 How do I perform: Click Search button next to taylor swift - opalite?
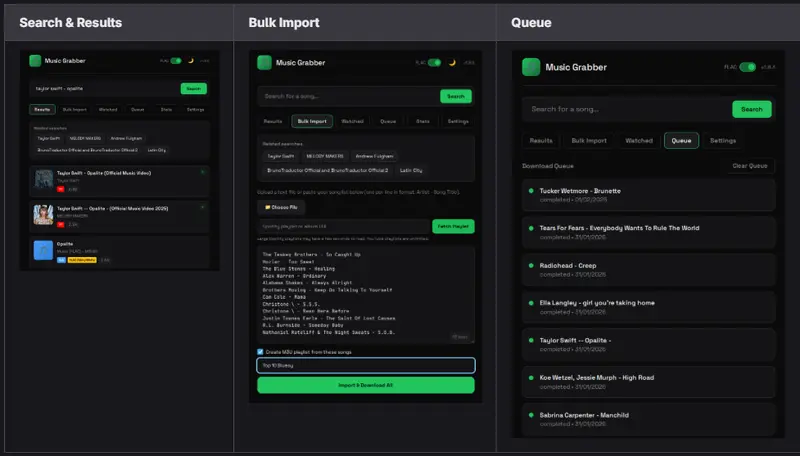(194, 89)
